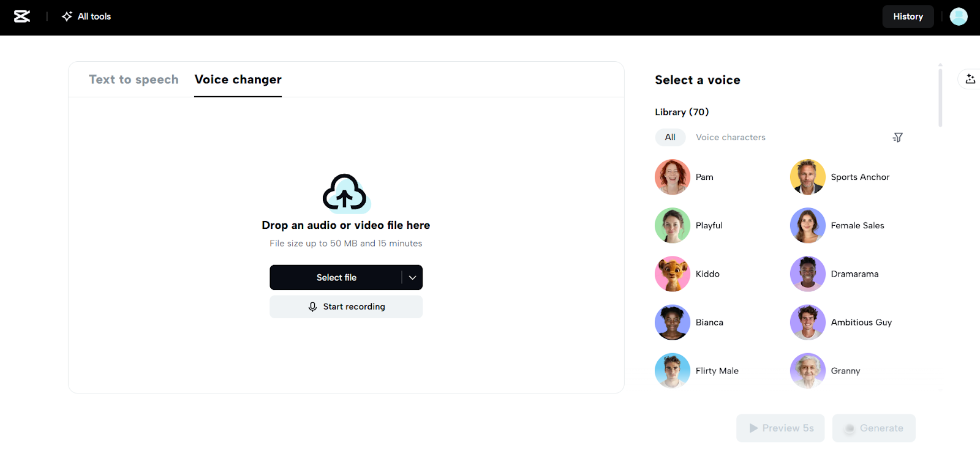Click the user profile avatar
This screenshot has height=459, width=980.
pyautogui.click(x=959, y=17)
